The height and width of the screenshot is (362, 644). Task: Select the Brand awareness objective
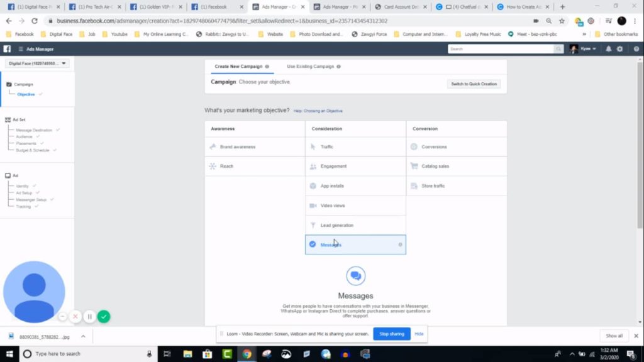255,147
